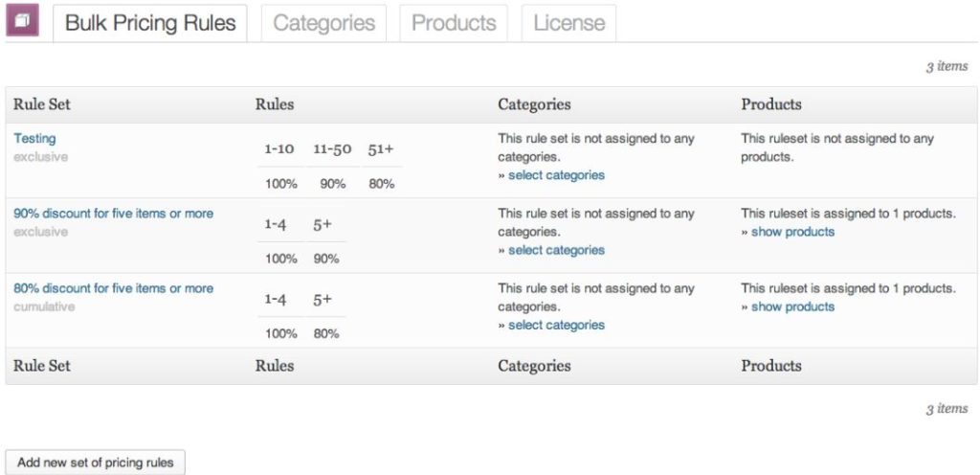This screenshot has width=980, height=475.
Task: Click the Rule Set column header at top
Action: [x=42, y=104]
